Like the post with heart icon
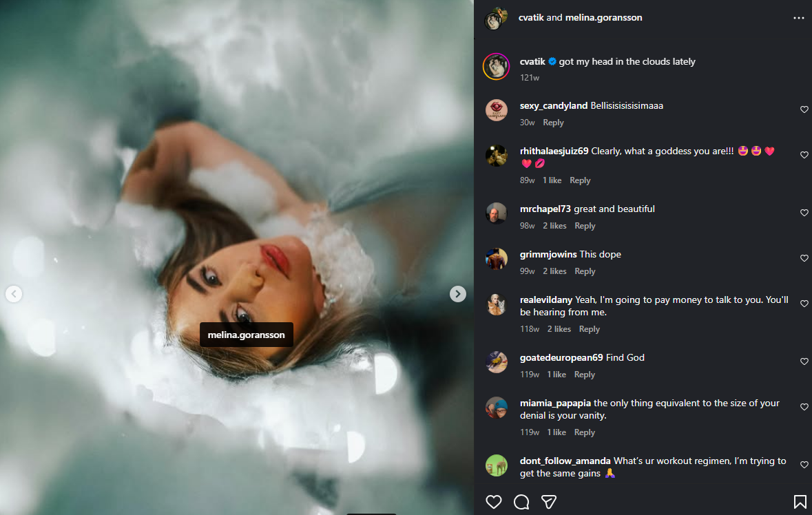Screen dimensions: 812x515 click(x=494, y=501)
